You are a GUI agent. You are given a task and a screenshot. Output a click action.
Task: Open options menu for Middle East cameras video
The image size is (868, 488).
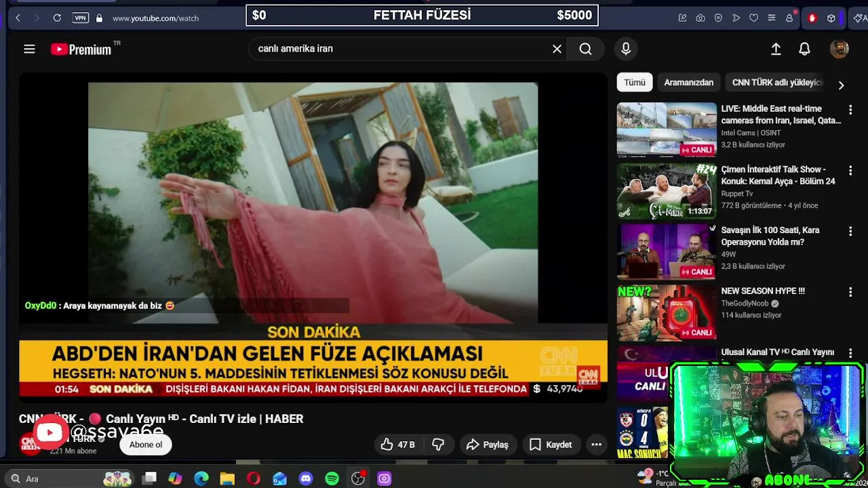(x=850, y=110)
